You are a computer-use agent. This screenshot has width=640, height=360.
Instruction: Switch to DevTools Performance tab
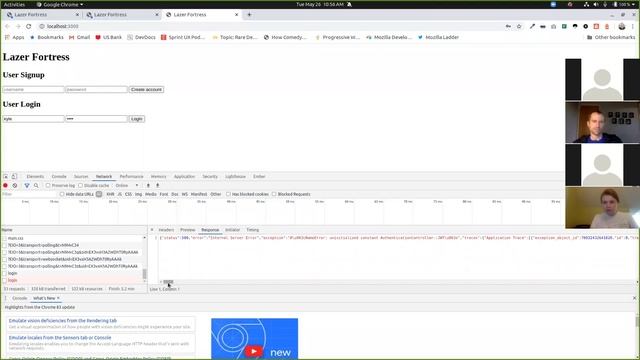[131, 176]
